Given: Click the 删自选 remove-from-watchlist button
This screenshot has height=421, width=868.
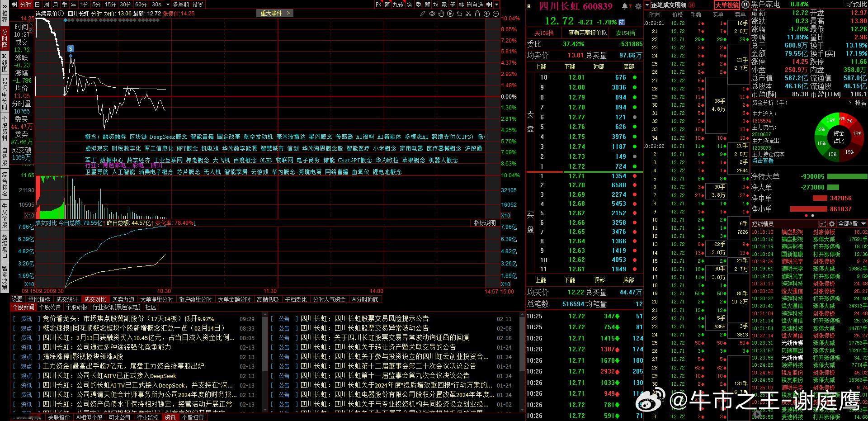Looking at the screenshot, I should (x=475, y=5).
